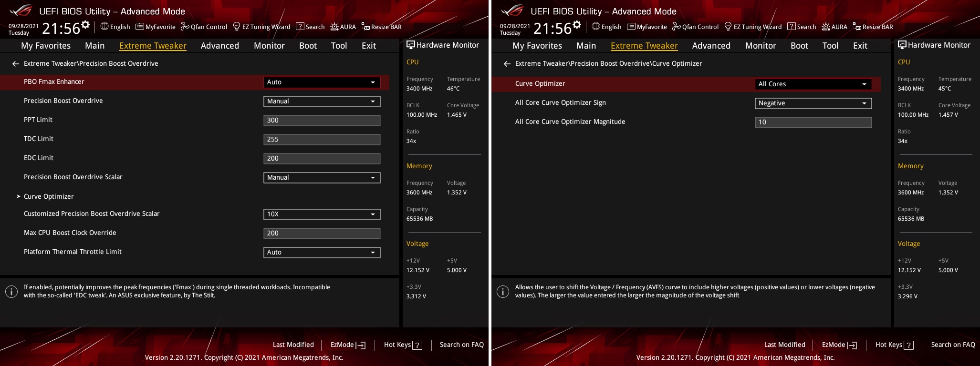Click the EDC Limit field showing 200

(322, 159)
